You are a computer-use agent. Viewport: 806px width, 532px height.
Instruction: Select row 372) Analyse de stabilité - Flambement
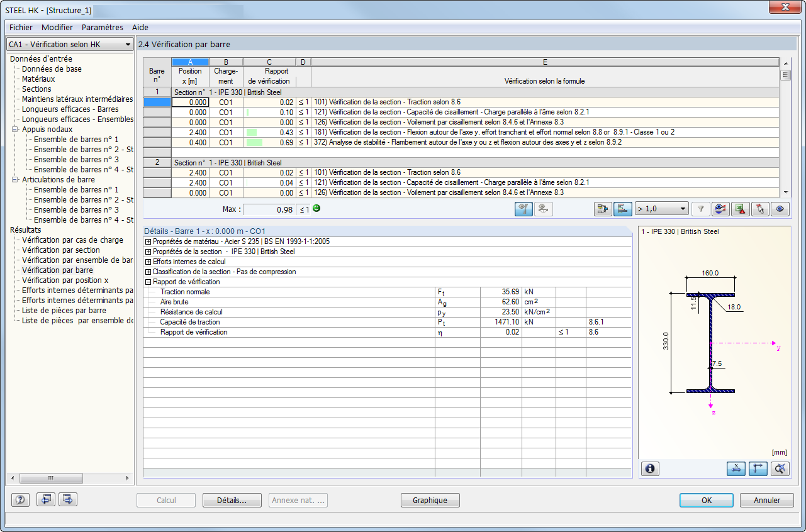click(x=545, y=143)
